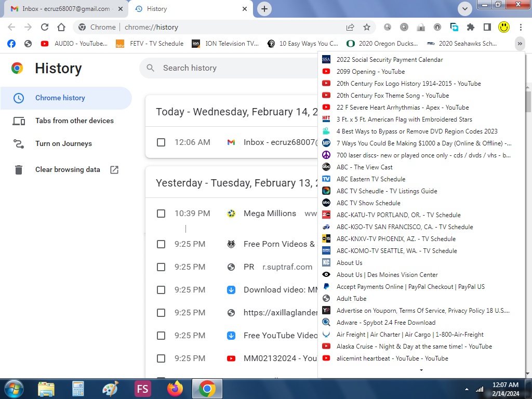The width and height of the screenshot is (532, 399).
Task: Launch Firefox from the taskbar
Action: pyautogui.click(x=175, y=389)
